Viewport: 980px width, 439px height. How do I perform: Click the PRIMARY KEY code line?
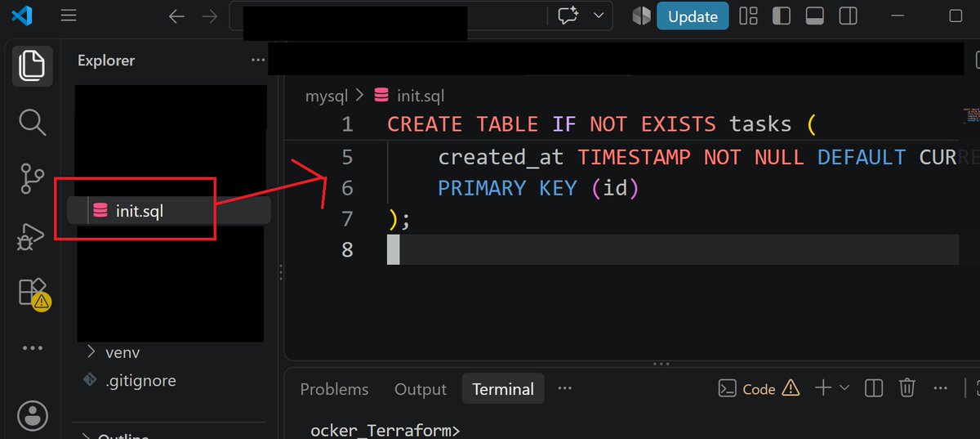(538, 188)
